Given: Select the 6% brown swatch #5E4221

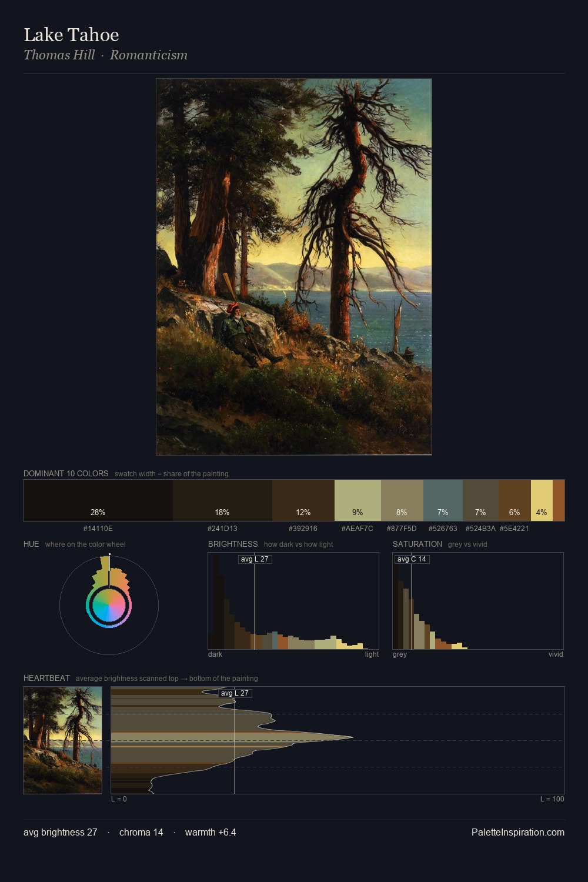Looking at the screenshot, I should tap(514, 500).
